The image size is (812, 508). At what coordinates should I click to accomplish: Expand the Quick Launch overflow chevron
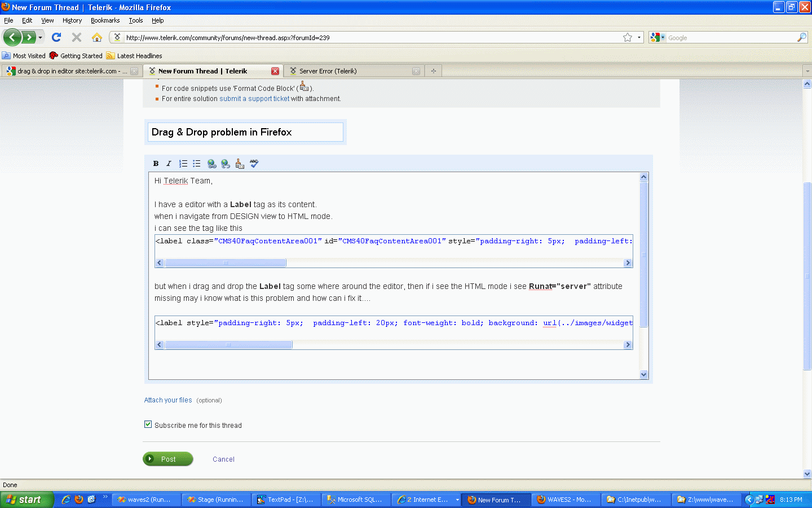click(105, 497)
